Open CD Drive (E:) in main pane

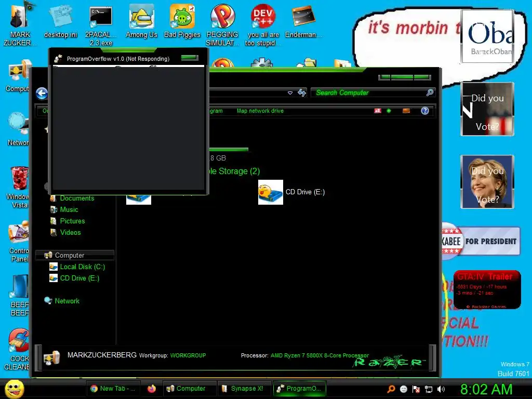[x=291, y=192]
